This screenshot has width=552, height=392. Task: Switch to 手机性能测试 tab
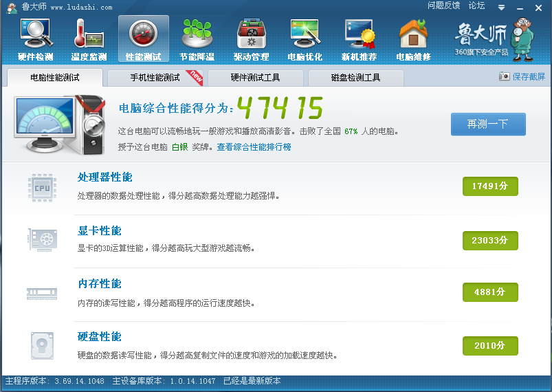pyautogui.click(x=155, y=78)
